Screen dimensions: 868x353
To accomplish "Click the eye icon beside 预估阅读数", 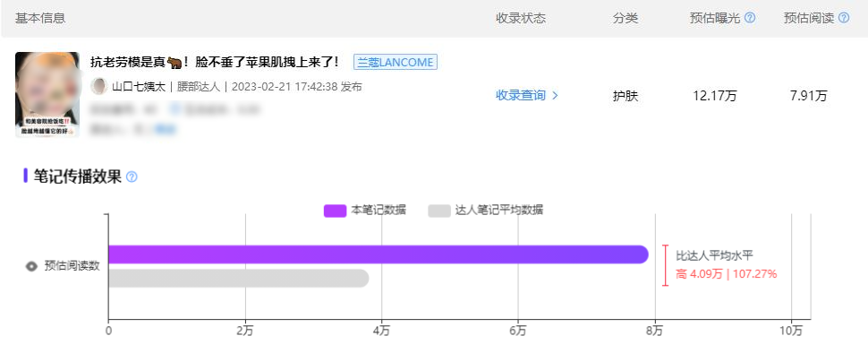I will tap(32, 266).
